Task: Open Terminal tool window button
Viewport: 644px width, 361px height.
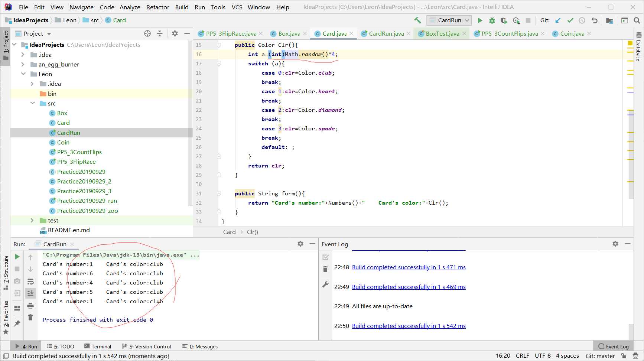Action: pos(98,346)
